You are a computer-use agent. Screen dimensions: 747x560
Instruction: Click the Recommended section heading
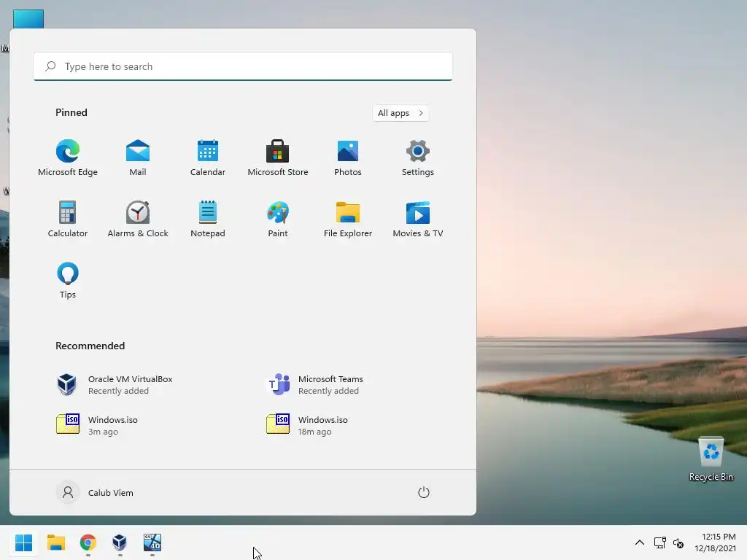(90, 346)
